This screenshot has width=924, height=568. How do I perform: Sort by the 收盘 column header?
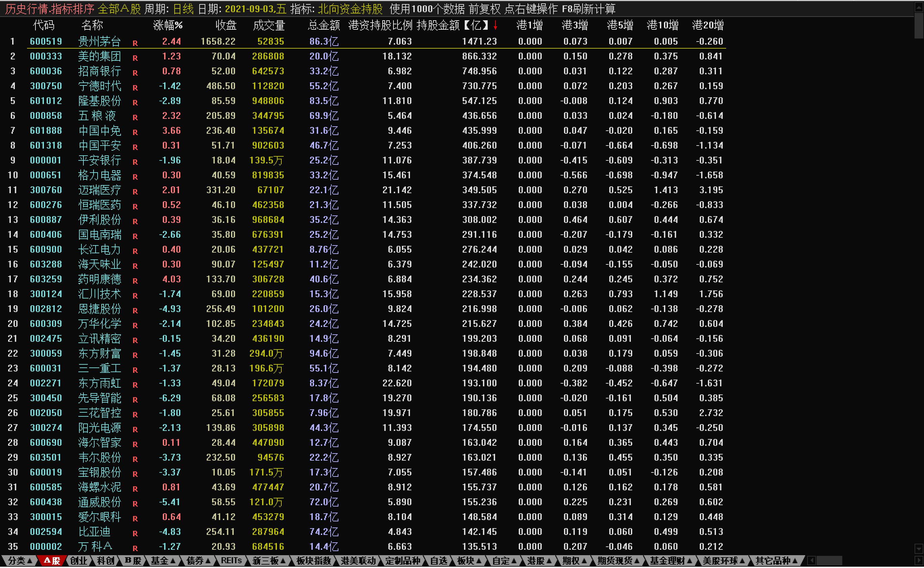click(x=226, y=25)
